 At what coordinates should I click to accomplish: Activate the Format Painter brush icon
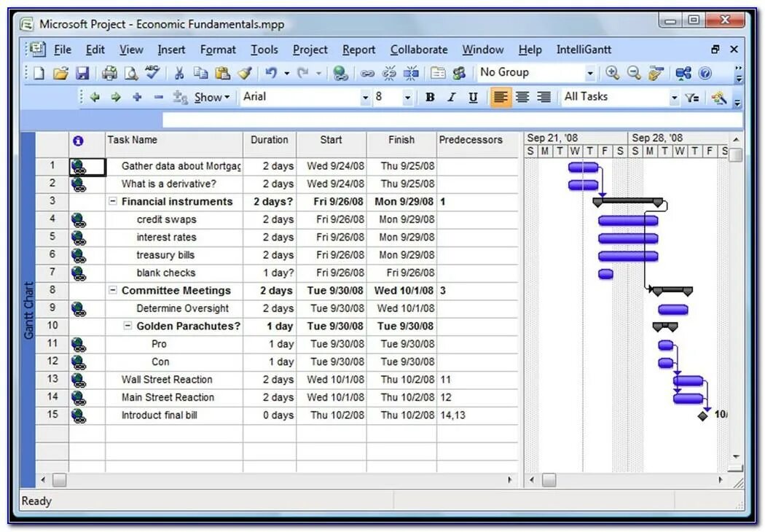pos(244,73)
